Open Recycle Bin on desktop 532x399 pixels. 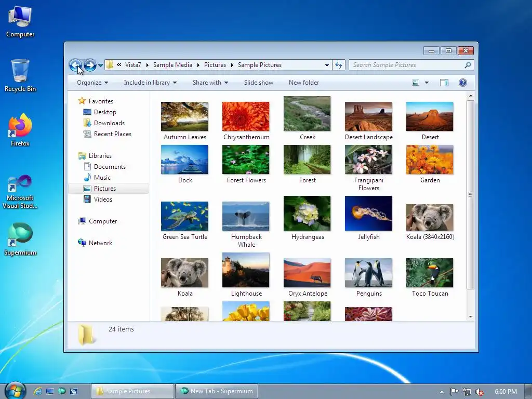coord(20,76)
